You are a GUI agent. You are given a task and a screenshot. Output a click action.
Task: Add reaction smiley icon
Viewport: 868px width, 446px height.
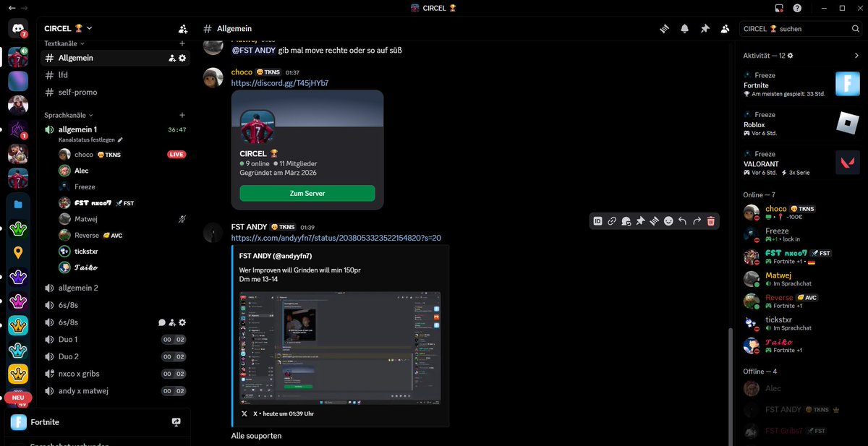click(668, 221)
